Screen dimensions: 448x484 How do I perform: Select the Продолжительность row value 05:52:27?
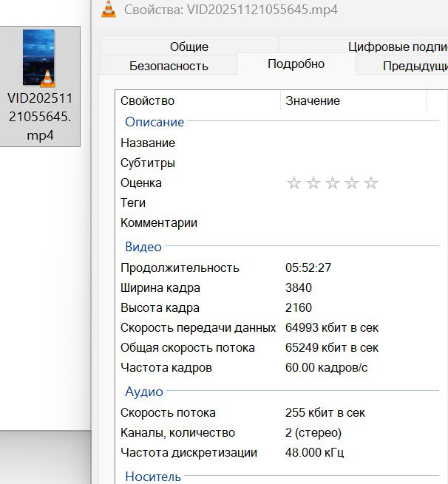(308, 268)
